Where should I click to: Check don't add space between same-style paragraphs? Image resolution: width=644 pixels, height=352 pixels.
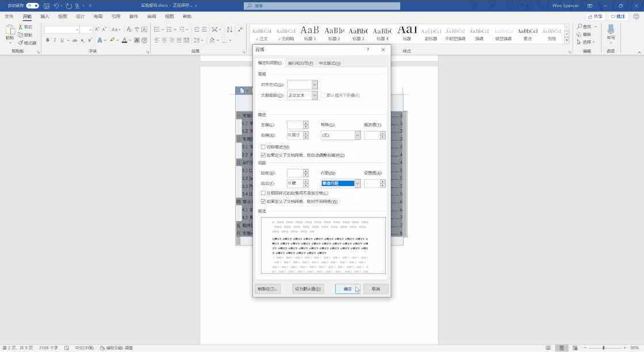tap(263, 193)
